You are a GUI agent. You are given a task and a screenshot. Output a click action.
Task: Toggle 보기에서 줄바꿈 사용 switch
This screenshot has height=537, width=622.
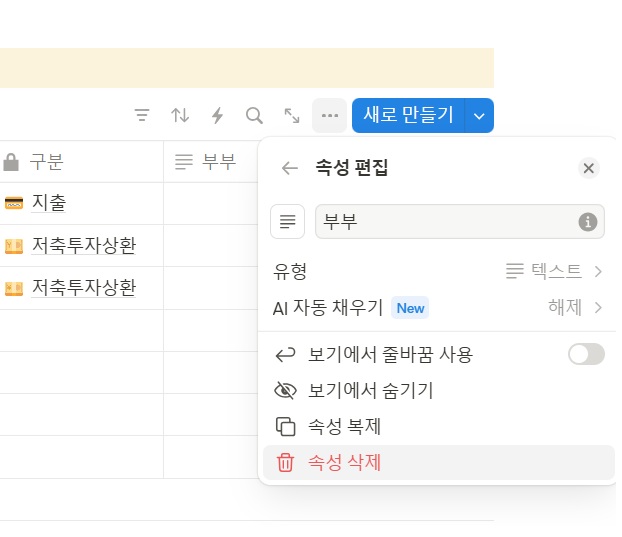coord(586,354)
